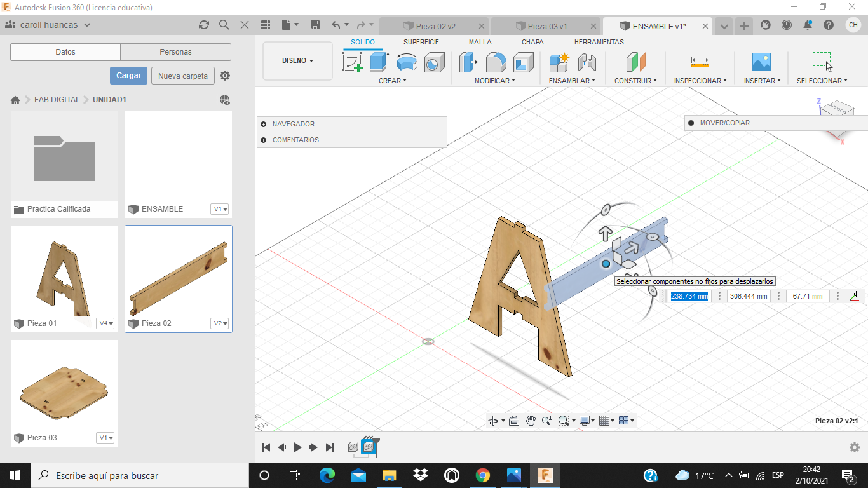Expand the COMENTARIOS panel
868x488 pixels.
pos(263,140)
